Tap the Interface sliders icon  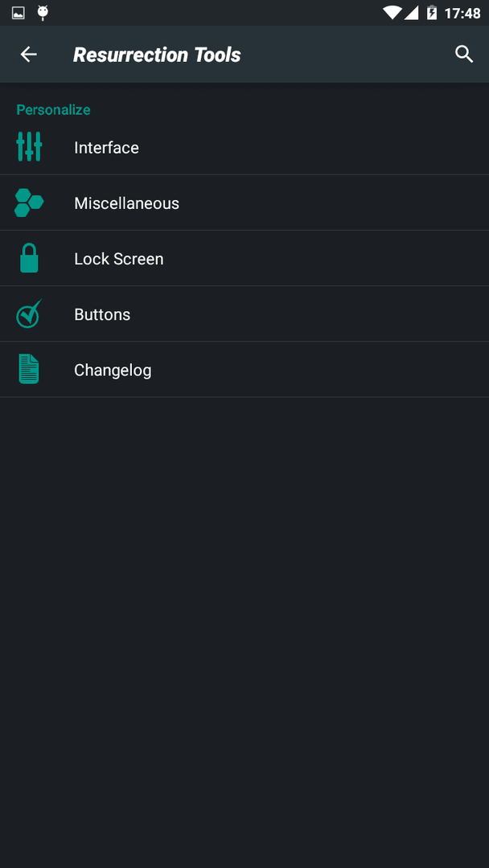point(29,147)
